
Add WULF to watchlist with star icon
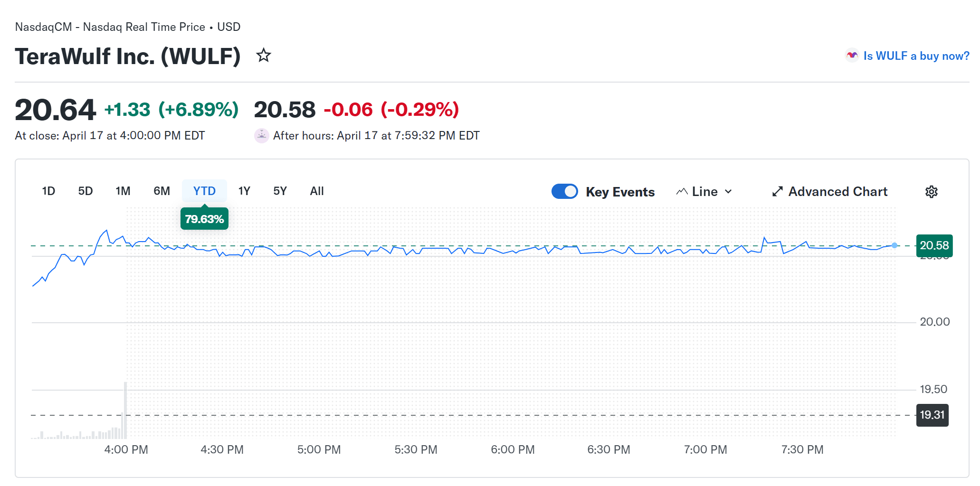264,56
